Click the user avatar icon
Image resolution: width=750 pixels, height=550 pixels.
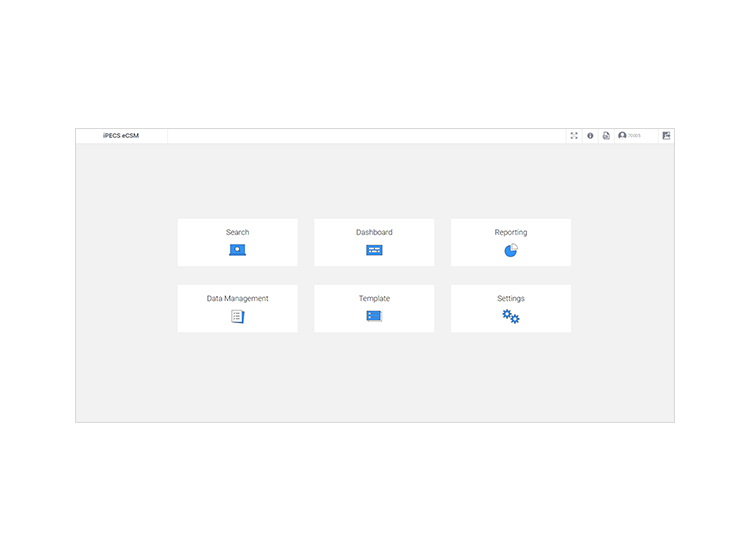point(622,136)
